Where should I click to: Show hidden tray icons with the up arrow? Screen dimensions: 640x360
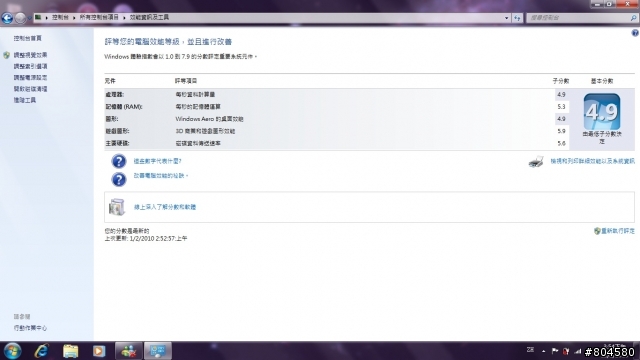tap(543, 351)
